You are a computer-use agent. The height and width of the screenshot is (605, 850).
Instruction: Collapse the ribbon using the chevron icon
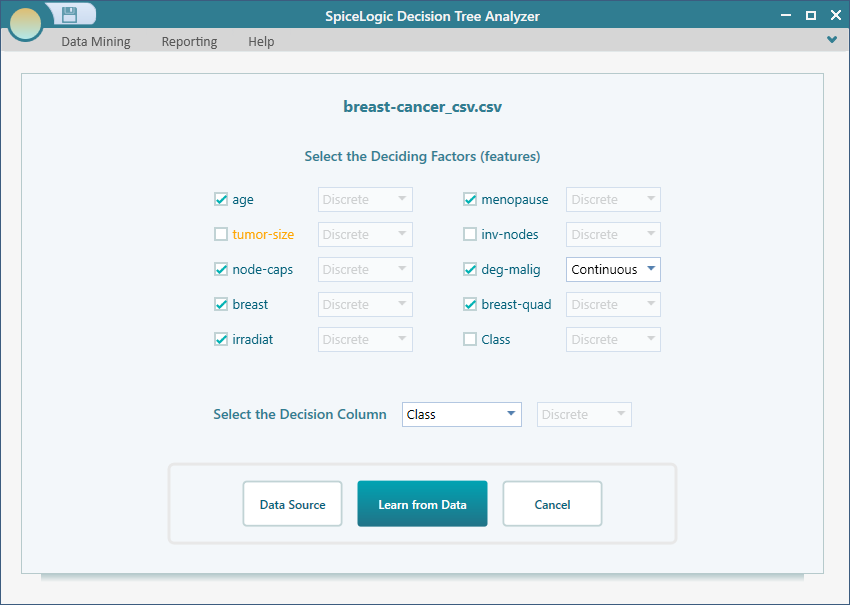click(x=832, y=40)
